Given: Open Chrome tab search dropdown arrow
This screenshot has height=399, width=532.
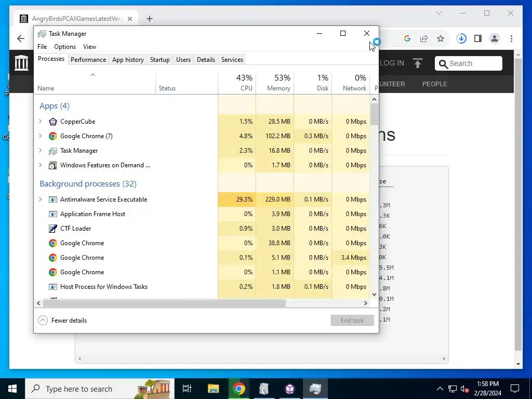Looking at the screenshot, I should pos(438,13).
